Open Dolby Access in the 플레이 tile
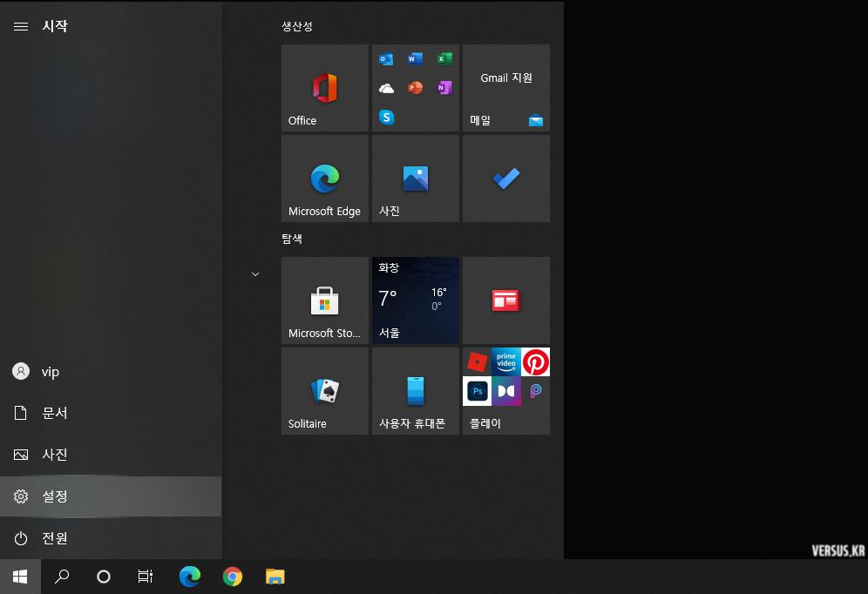The width and height of the screenshot is (868, 594). coord(506,392)
